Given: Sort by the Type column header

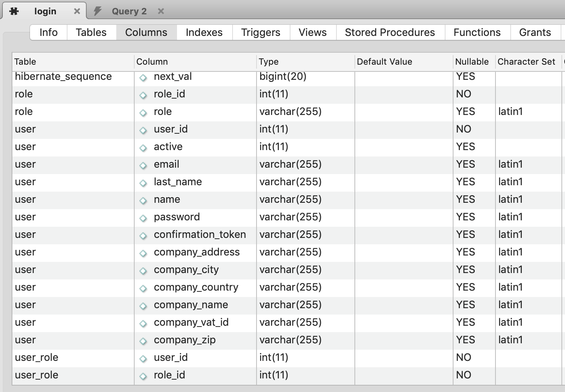Looking at the screenshot, I should coord(269,62).
